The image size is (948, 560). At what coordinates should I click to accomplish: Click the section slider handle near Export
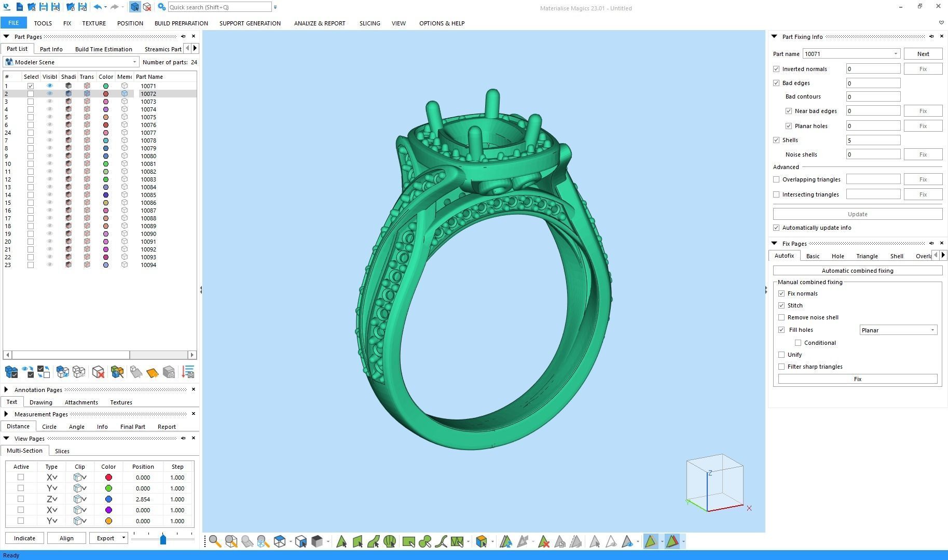(x=163, y=539)
